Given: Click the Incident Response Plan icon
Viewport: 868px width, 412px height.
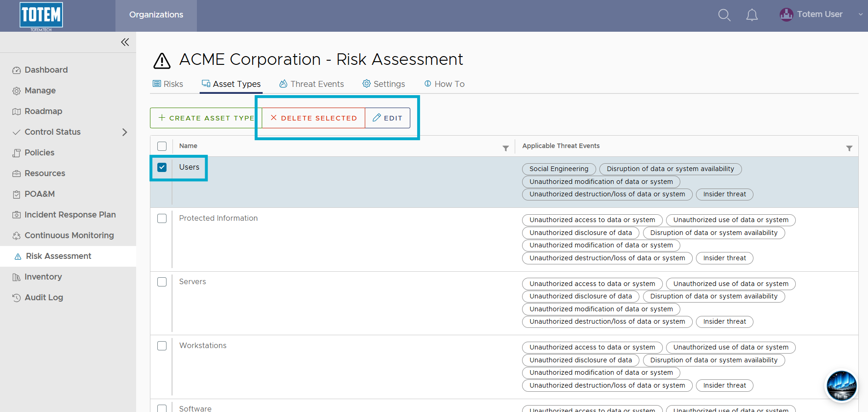Looking at the screenshot, I should pyautogui.click(x=17, y=215).
